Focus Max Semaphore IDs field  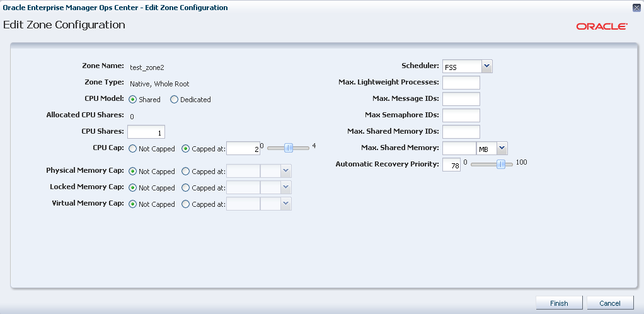point(461,115)
